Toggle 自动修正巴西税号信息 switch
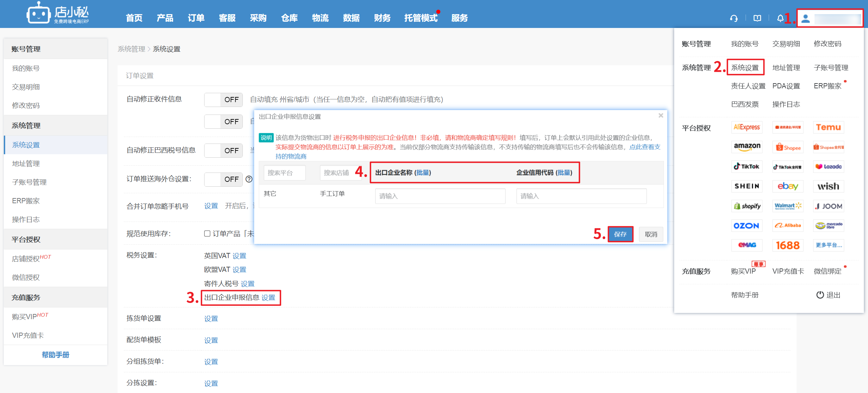868x393 pixels. coord(223,150)
